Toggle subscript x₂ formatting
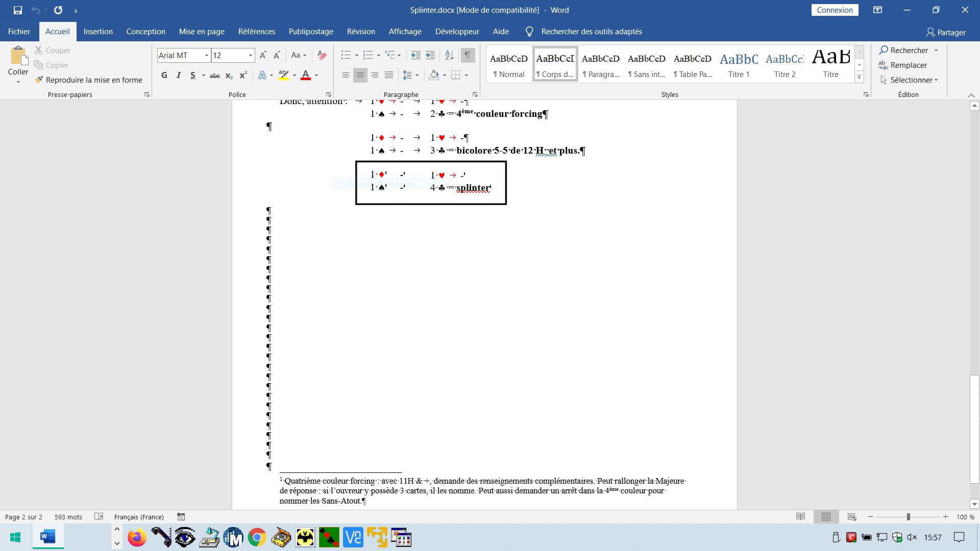This screenshot has width=980, height=551. [229, 75]
